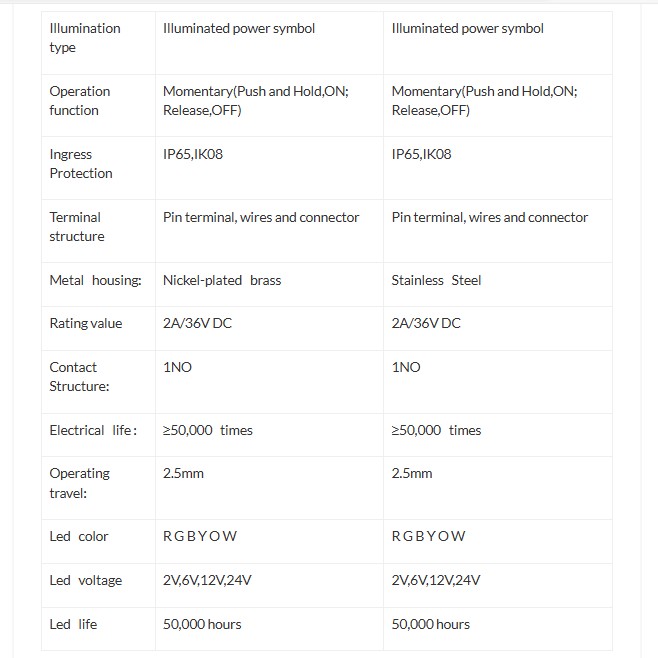Click the "Metal housing:" row label
This screenshot has width=658, height=658.
click(95, 280)
